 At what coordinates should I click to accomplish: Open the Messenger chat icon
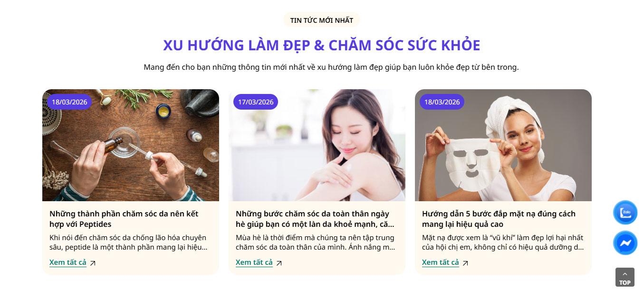(625, 243)
